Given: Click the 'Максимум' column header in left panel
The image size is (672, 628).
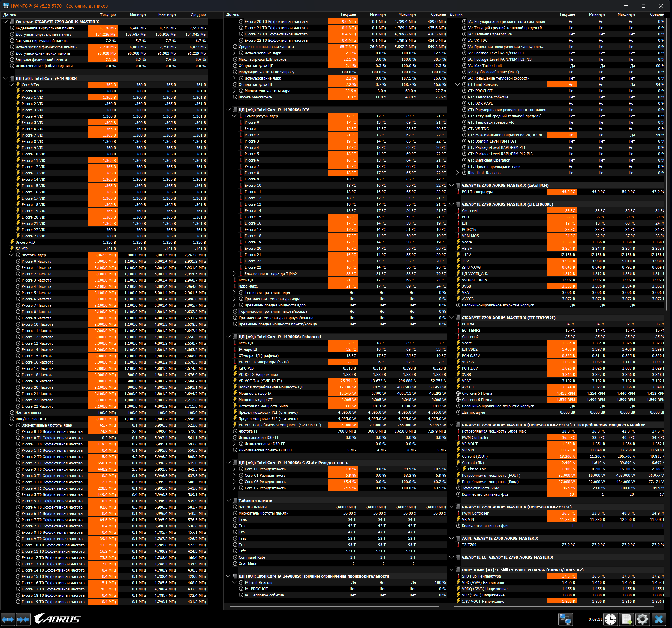Looking at the screenshot, I should (167, 14).
